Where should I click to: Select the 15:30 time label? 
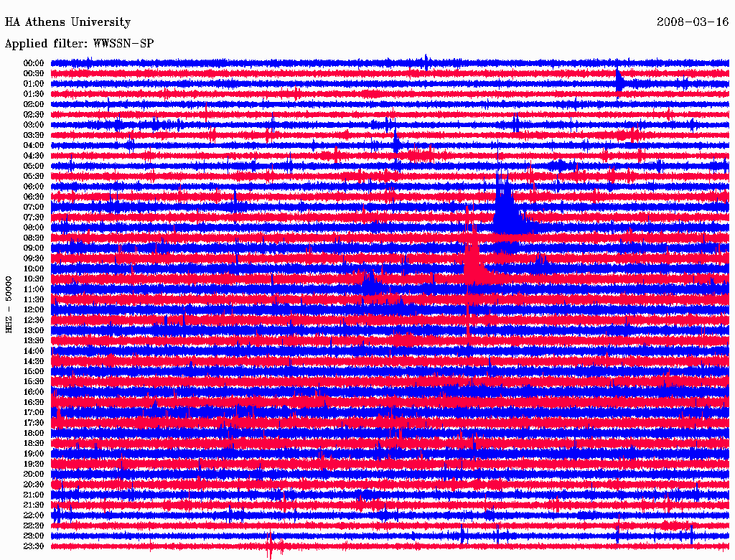pyautogui.click(x=34, y=382)
